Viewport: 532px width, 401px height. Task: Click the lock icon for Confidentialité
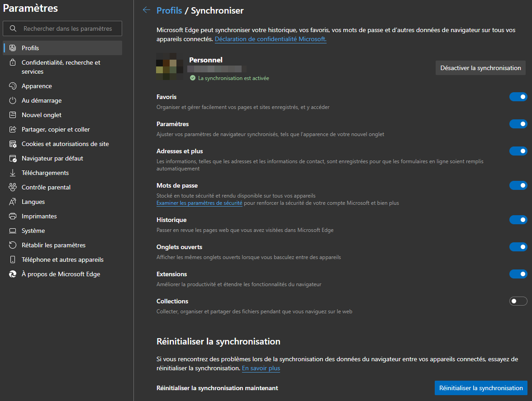(x=13, y=62)
